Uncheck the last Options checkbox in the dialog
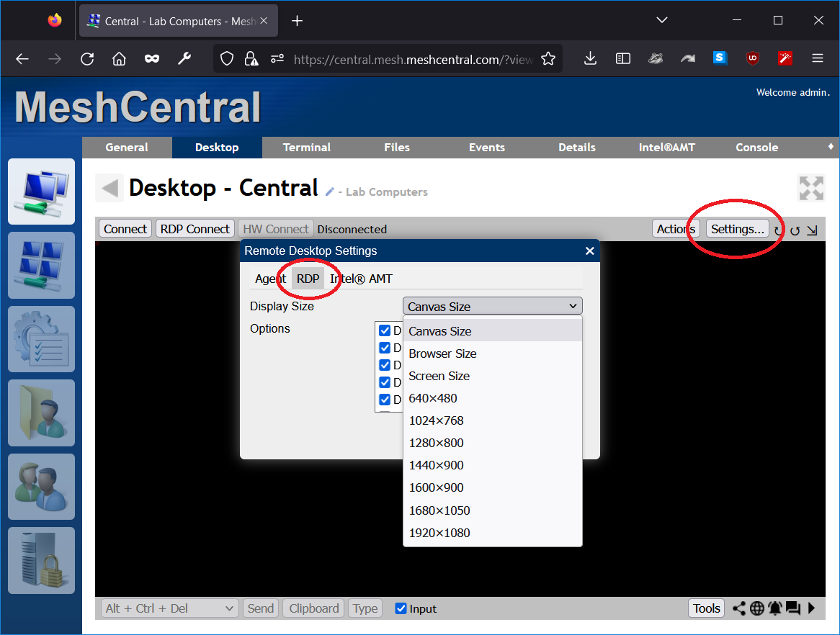This screenshot has width=840, height=635. 385,400
